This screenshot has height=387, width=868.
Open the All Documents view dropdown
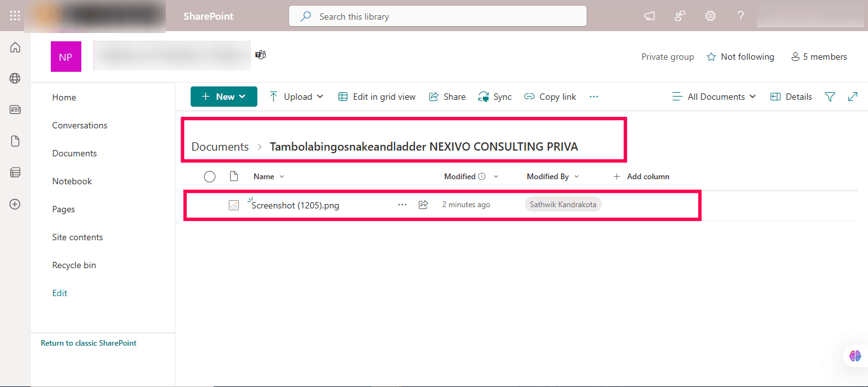pyautogui.click(x=714, y=97)
